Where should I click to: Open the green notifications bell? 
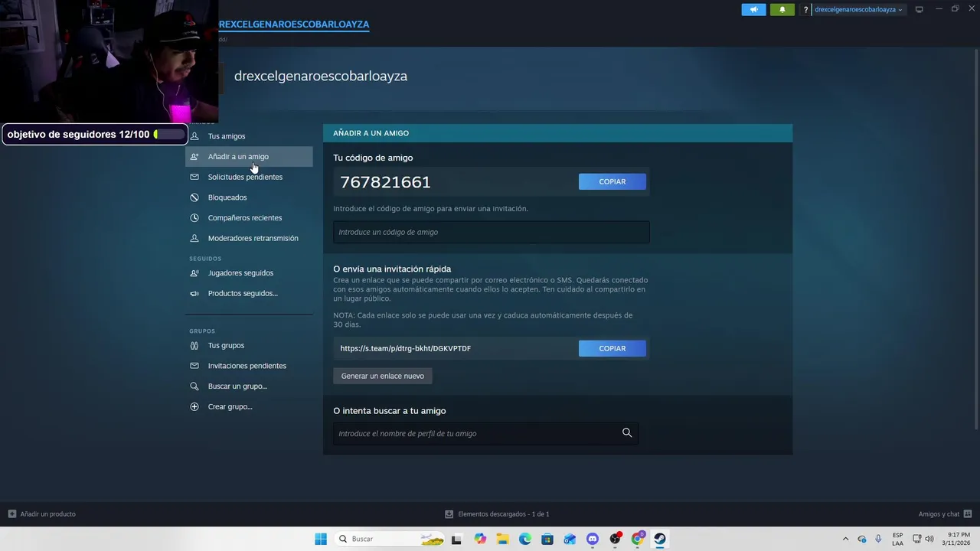(x=782, y=10)
